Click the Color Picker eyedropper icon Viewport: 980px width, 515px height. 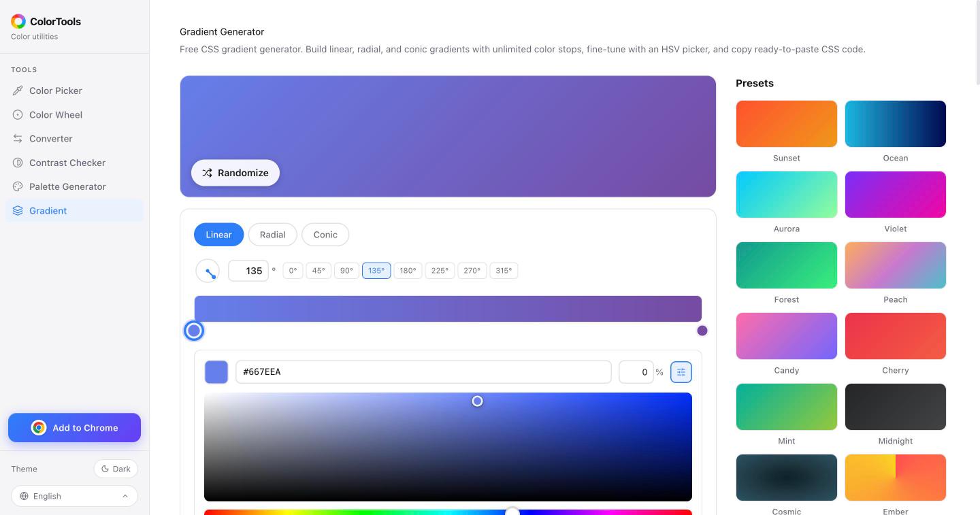tap(18, 90)
